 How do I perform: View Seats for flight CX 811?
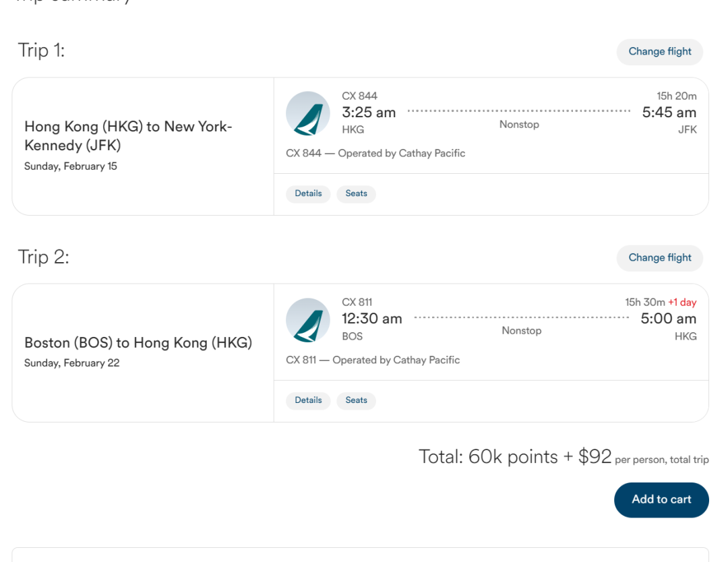pyautogui.click(x=356, y=401)
